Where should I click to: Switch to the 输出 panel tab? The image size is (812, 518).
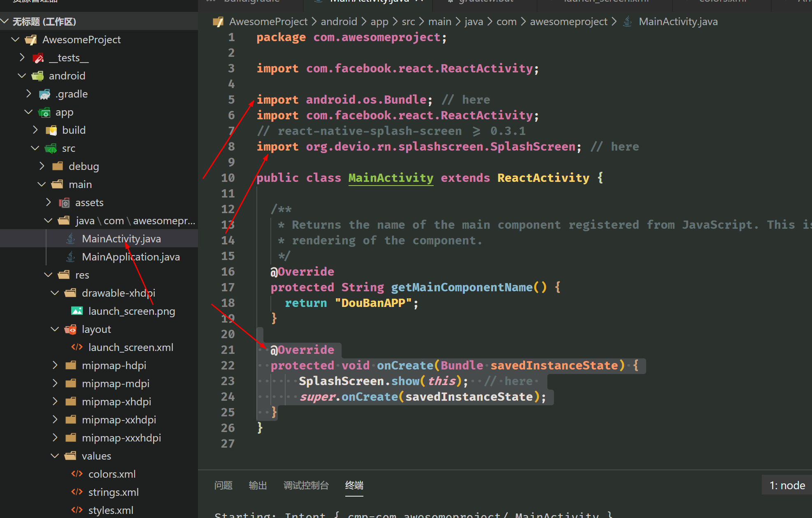click(258, 485)
